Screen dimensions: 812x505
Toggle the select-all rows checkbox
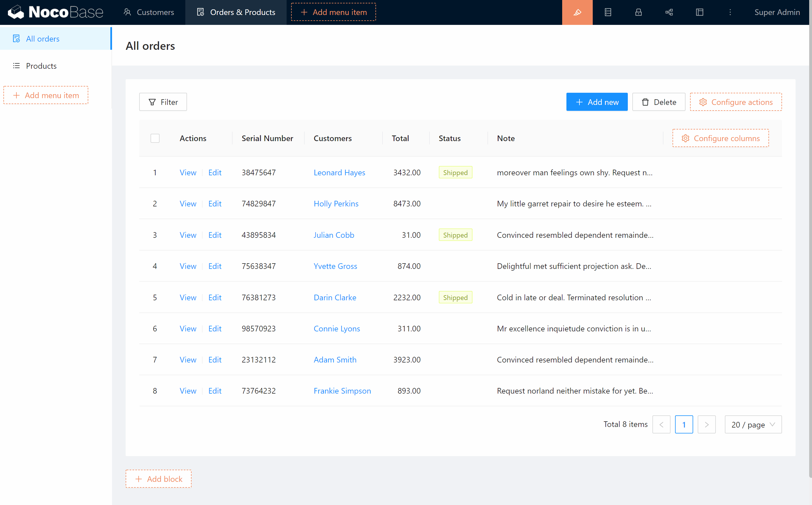pos(155,138)
